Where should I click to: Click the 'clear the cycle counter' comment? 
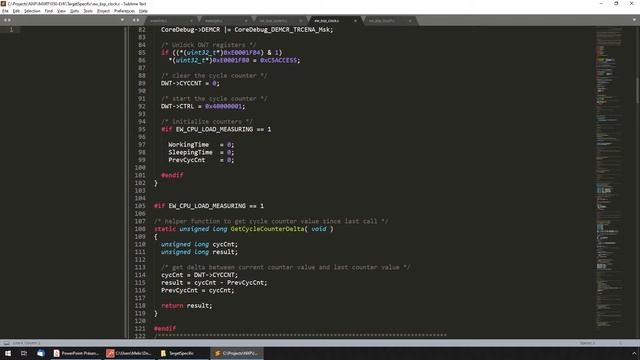[214, 76]
